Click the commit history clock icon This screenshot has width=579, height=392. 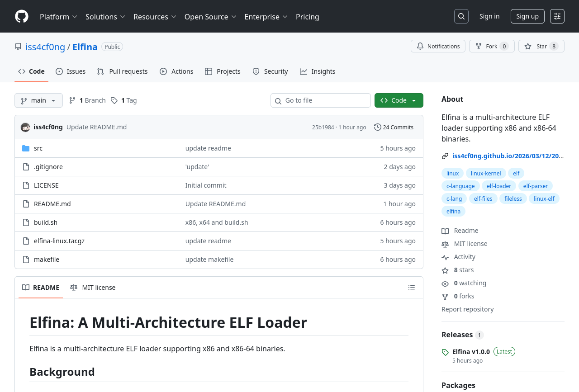pos(377,127)
